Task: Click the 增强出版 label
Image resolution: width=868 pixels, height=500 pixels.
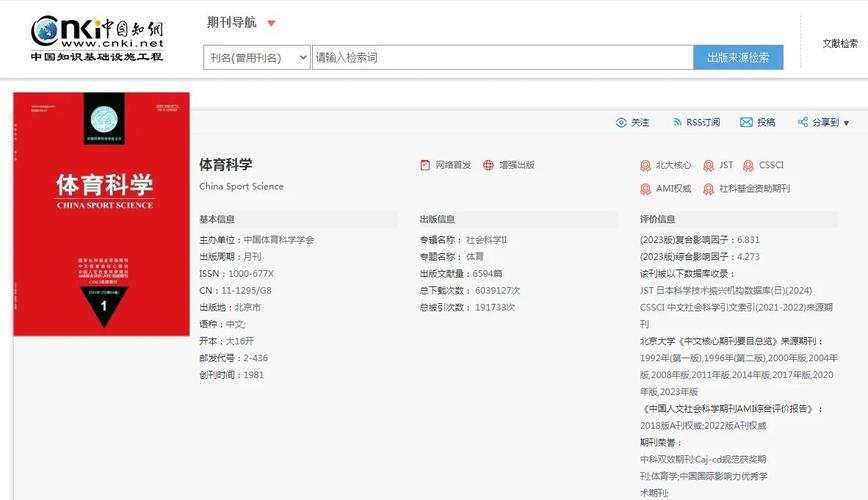Action: click(x=517, y=165)
